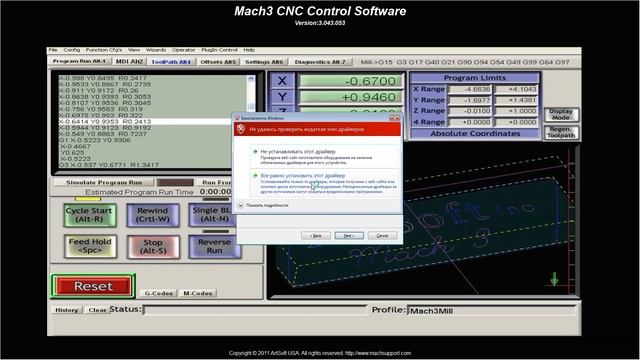Open the View menu

tap(134, 50)
